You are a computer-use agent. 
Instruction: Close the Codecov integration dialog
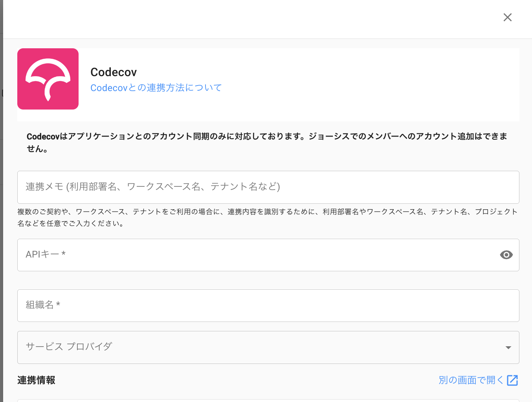coord(507,17)
